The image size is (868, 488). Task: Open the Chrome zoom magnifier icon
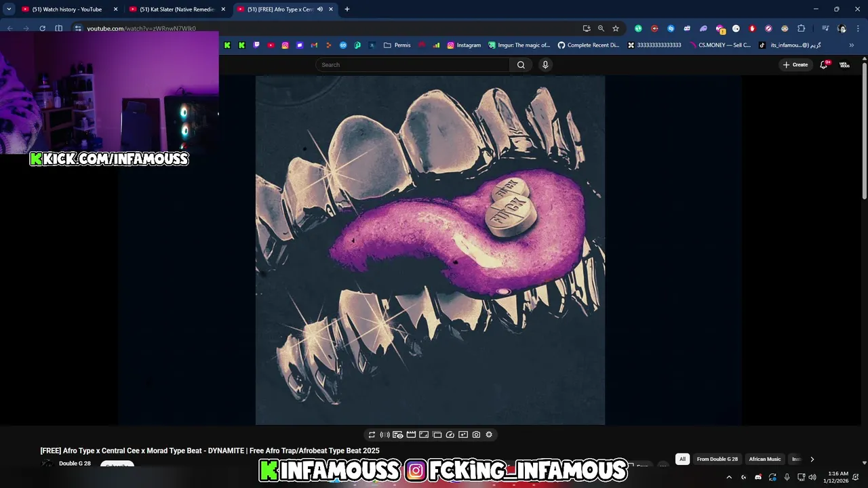(x=601, y=28)
